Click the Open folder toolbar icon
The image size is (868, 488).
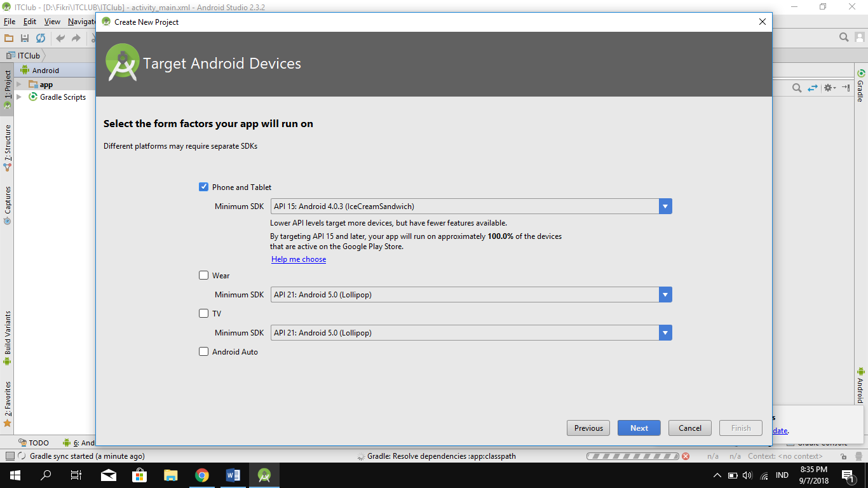(9, 38)
